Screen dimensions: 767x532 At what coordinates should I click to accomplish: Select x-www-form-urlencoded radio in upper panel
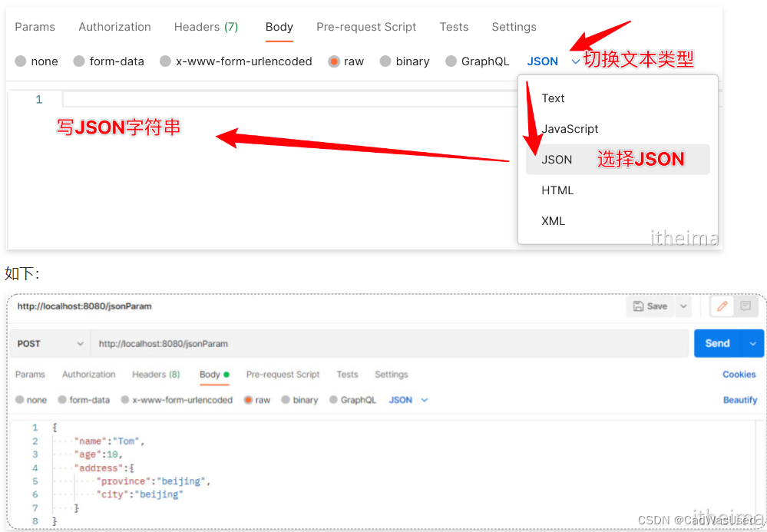point(165,61)
